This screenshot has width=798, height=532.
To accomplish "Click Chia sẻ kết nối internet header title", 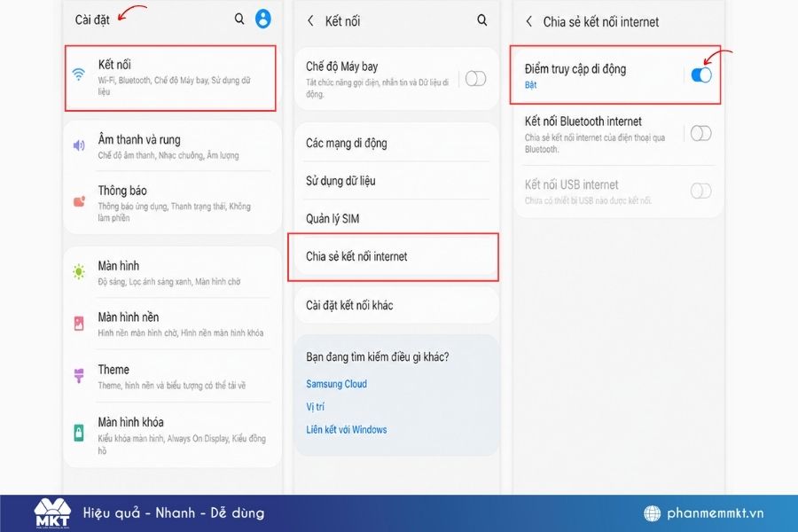I will 600,22.
